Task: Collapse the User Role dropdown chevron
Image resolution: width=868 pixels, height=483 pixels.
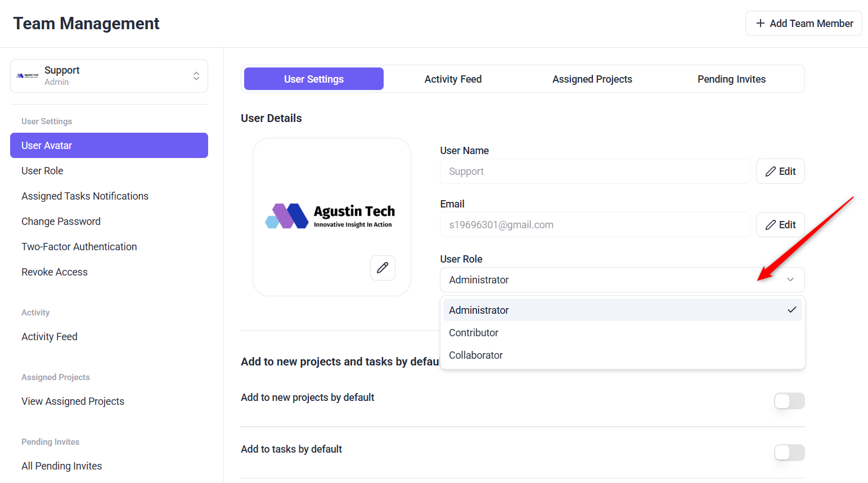Action: pyautogui.click(x=790, y=279)
